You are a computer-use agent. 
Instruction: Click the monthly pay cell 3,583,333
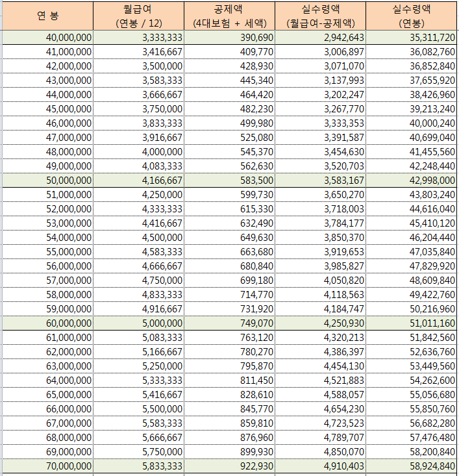pos(138,81)
